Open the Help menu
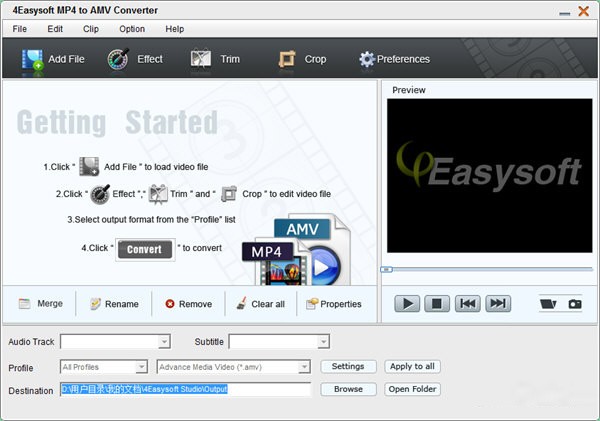Image resolution: width=600 pixels, height=421 pixels. tap(174, 29)
